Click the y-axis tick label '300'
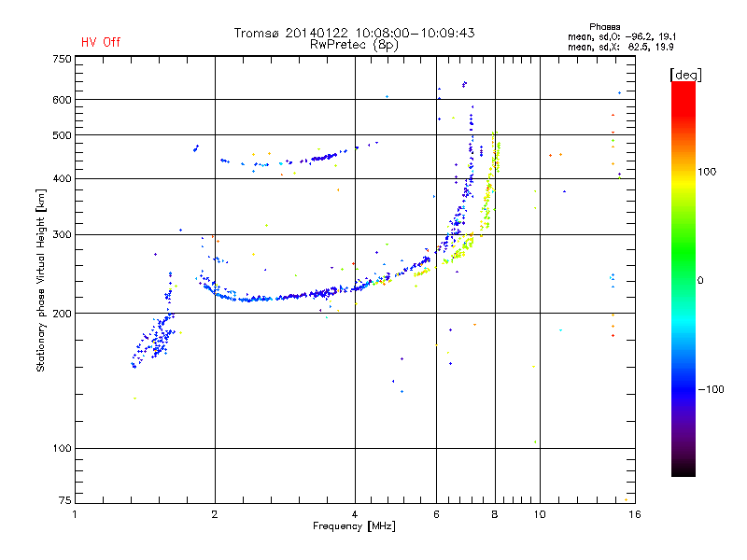Screen dimensions: 747x560 coord(62,235)
